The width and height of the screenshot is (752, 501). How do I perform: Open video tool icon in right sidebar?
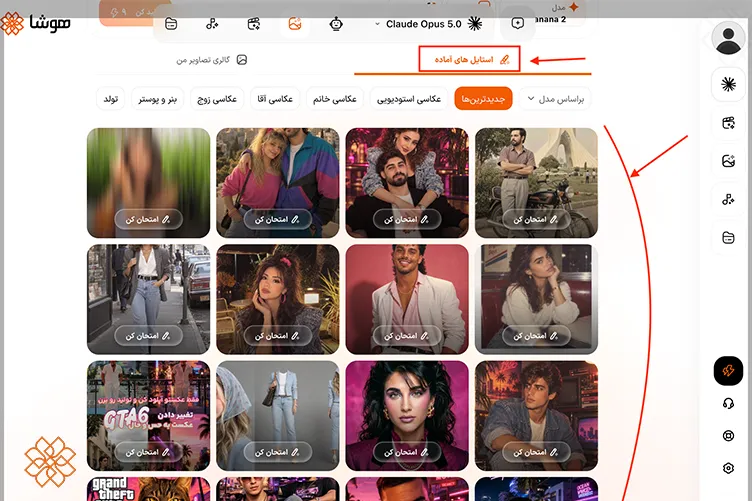728,123
